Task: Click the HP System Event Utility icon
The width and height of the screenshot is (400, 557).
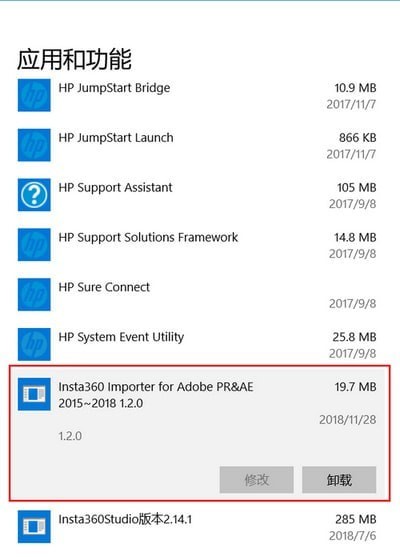Action: [x=34, y=344]
